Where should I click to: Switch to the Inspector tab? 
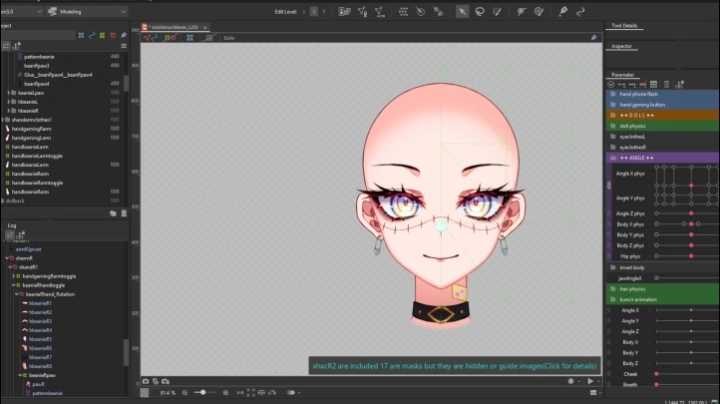(622, 46)
